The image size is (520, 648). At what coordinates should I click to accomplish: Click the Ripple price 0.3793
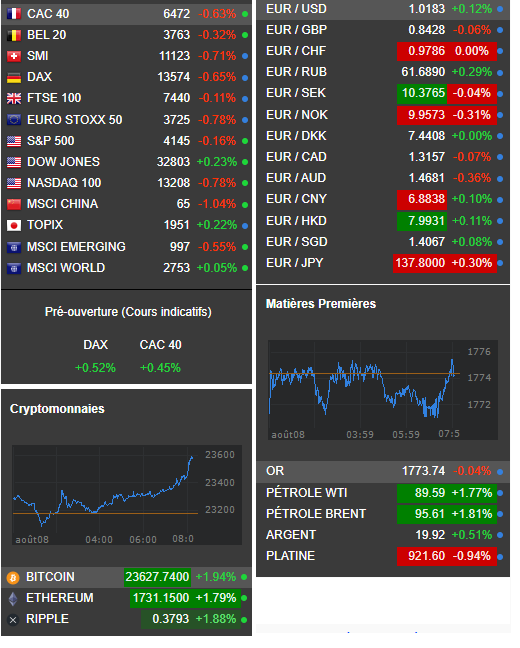coord(171,619)
